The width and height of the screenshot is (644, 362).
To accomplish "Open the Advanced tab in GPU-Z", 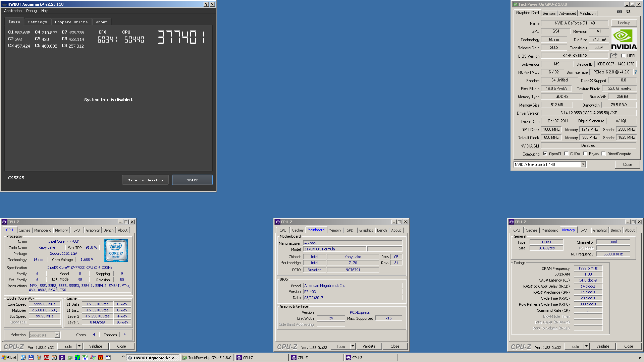I will pos(568,13).
